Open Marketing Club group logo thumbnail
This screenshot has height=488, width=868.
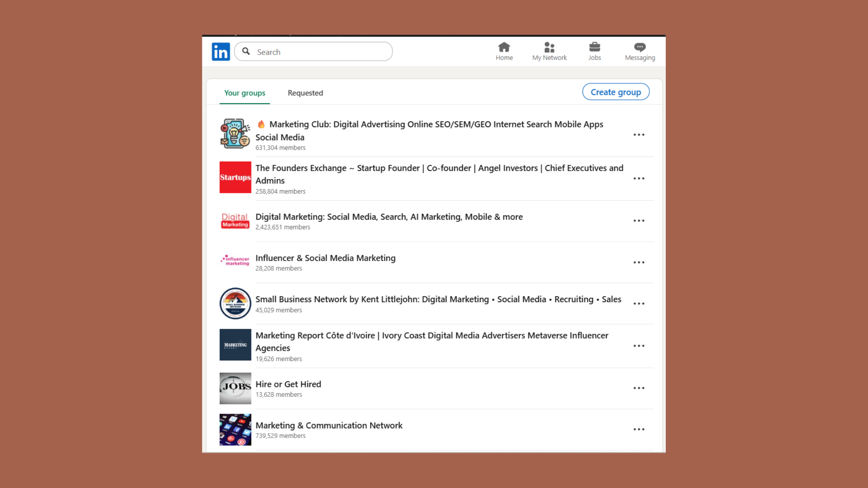tap(235, 133)
